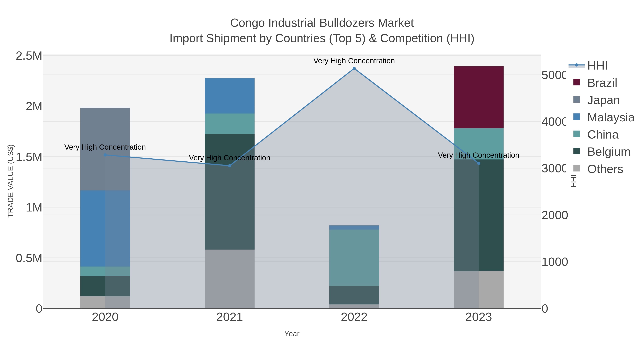Click the 2023 x-axis label
644x362 pixels.
tap(479, 317)
